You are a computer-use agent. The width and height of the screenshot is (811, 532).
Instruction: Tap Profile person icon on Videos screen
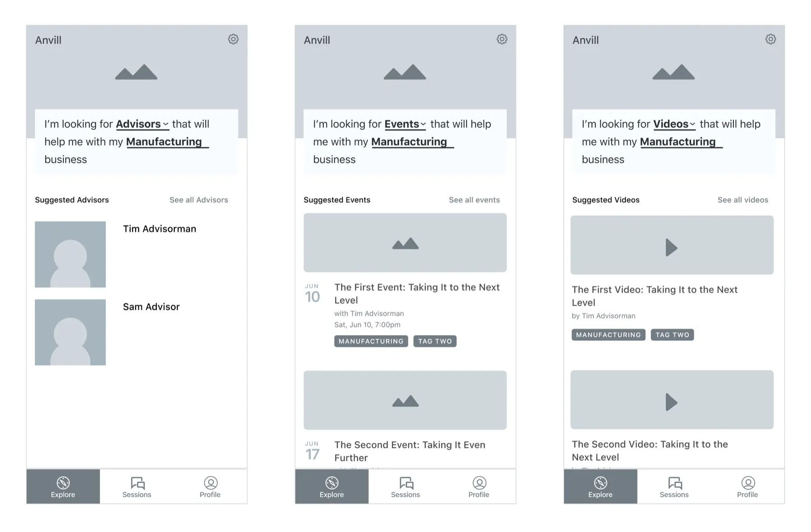(748, 483)
